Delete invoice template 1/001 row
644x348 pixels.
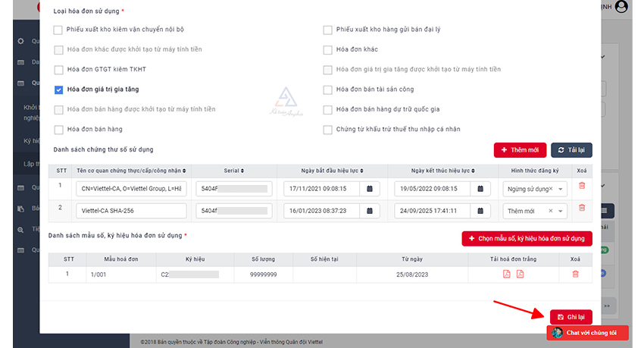click(x=576, y=274)
